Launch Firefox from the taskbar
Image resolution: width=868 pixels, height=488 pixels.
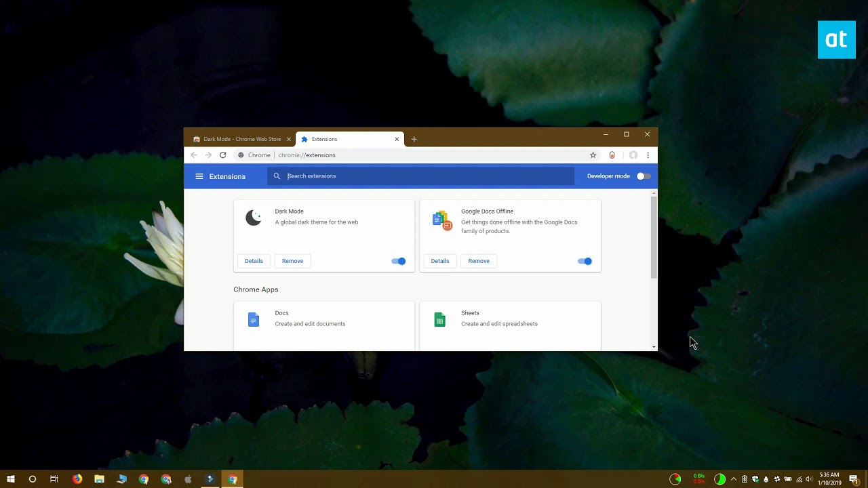pos(77,479)
